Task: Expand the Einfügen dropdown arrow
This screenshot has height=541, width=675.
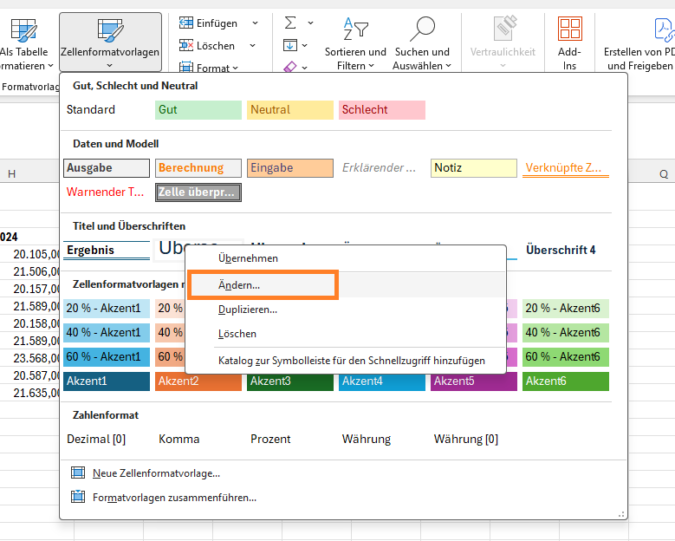Action: coord(254,22)
